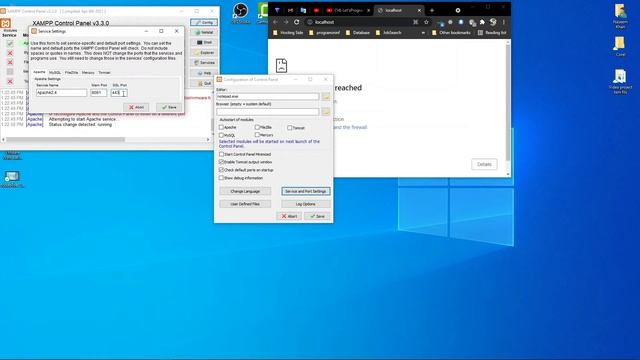This screenshot has width=640, height=360.
Task: Click the Help button in XAMPP panel
Action: click(204, 73)
